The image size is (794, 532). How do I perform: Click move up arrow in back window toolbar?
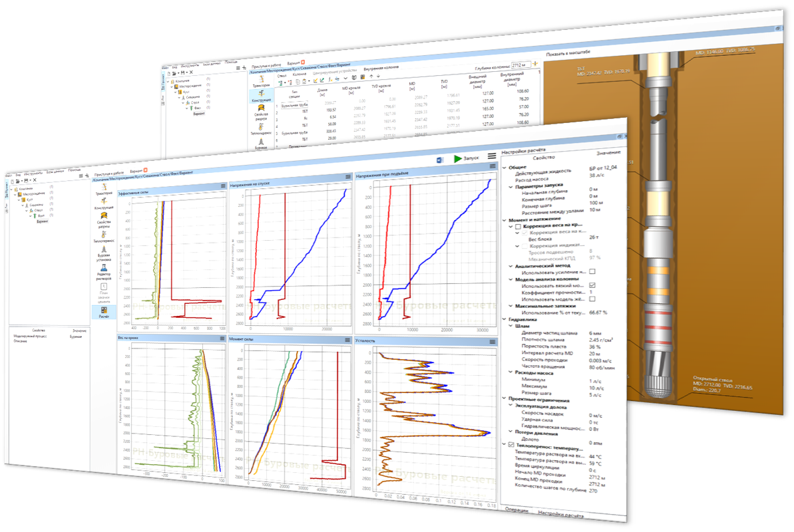[371, 76]
